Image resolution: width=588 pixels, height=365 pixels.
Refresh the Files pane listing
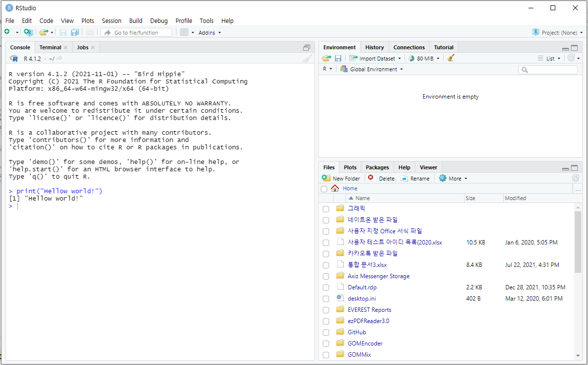(x=575, y=178)
